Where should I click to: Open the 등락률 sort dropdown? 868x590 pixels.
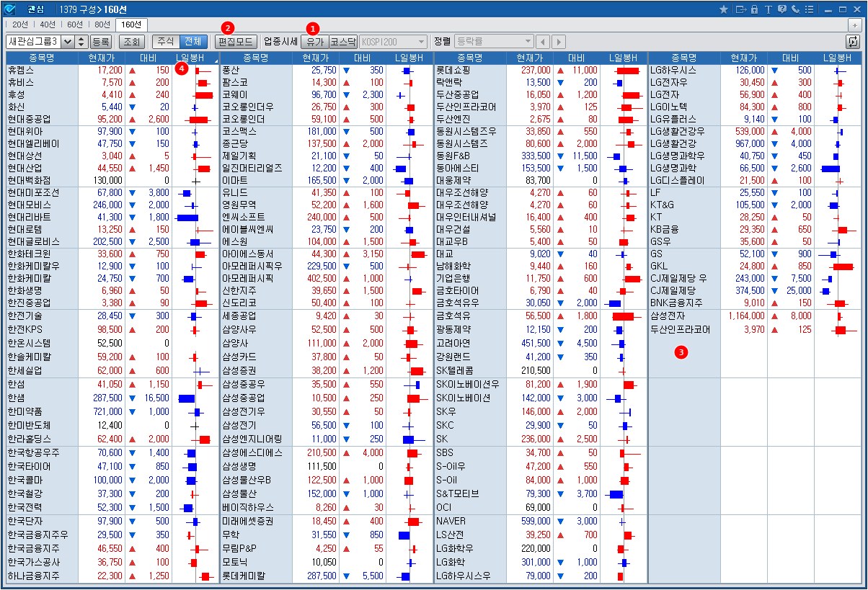click(495, 42)
